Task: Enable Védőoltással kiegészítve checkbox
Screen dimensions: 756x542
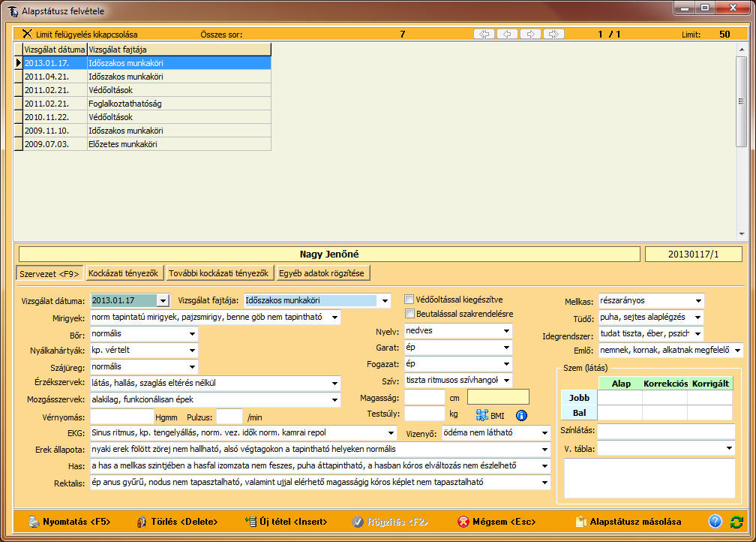Action: coord(409,300)
